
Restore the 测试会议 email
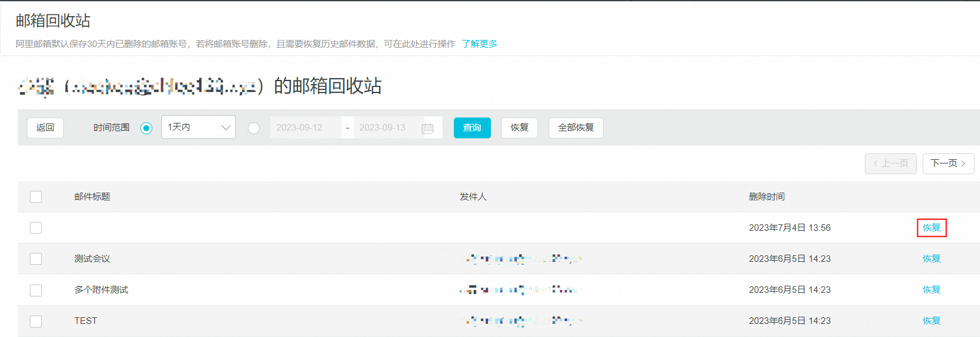(x=932, y=259)
